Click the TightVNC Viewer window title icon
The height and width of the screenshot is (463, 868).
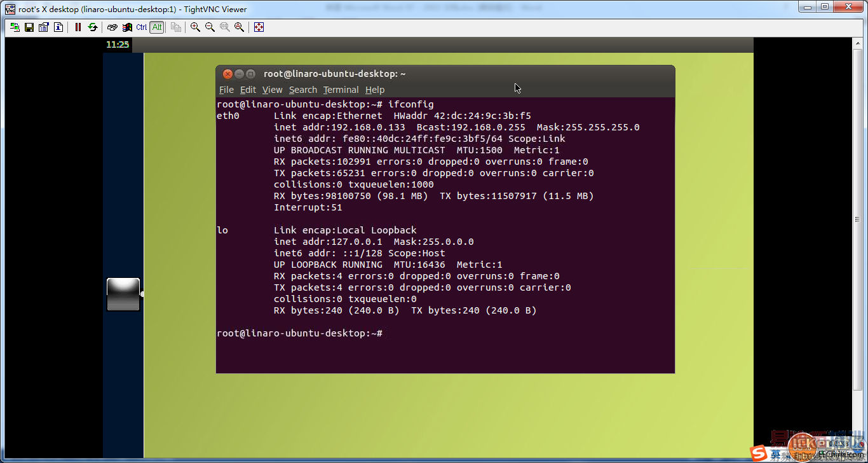10,9
